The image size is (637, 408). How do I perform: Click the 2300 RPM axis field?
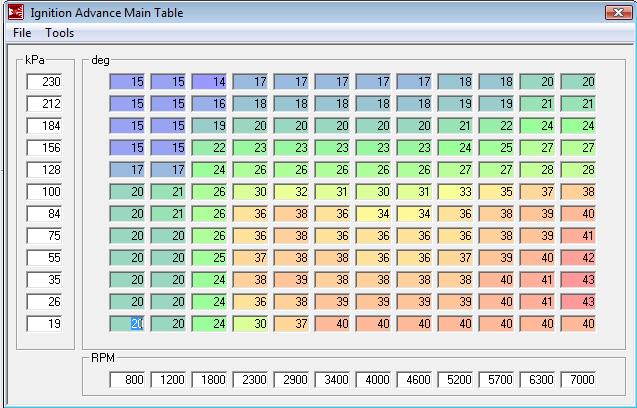coord(250,380)
